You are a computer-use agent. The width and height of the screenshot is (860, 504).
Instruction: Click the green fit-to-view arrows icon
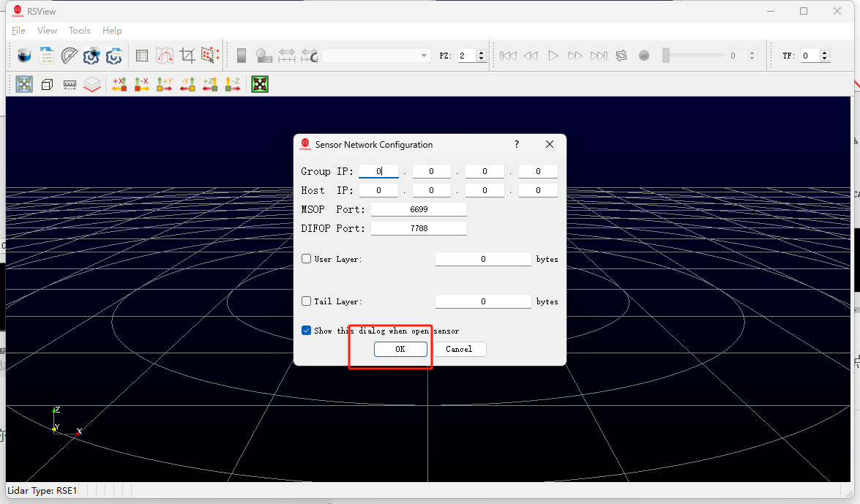(260, 84)
